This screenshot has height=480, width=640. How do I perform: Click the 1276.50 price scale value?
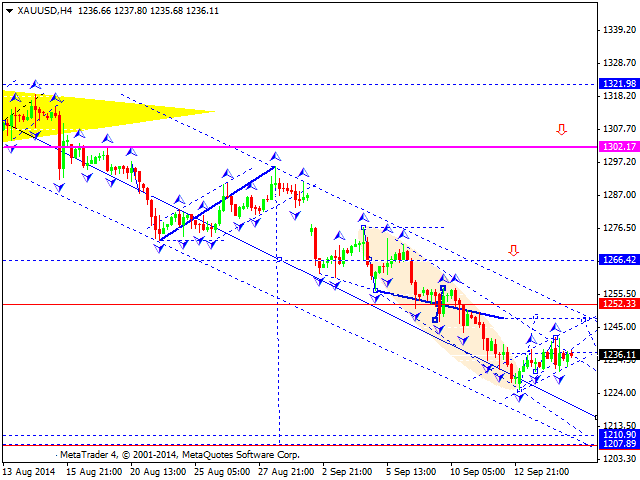620,228
